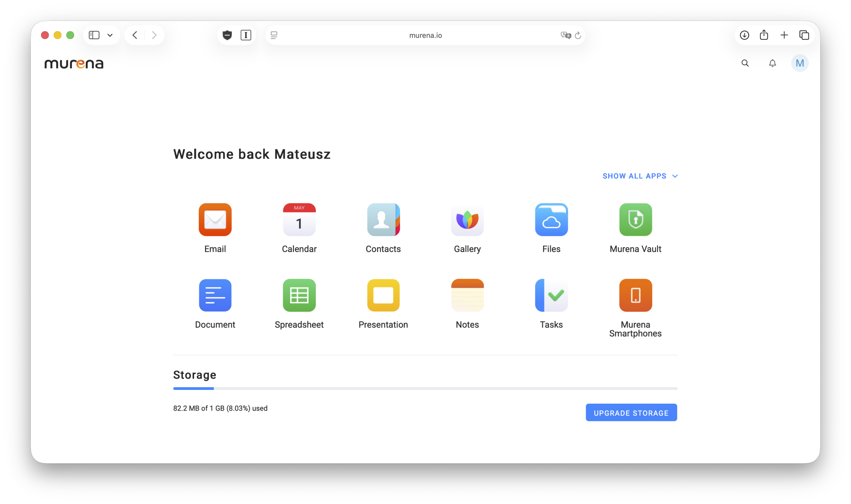Launch Murena Vault

click(635, 219)
